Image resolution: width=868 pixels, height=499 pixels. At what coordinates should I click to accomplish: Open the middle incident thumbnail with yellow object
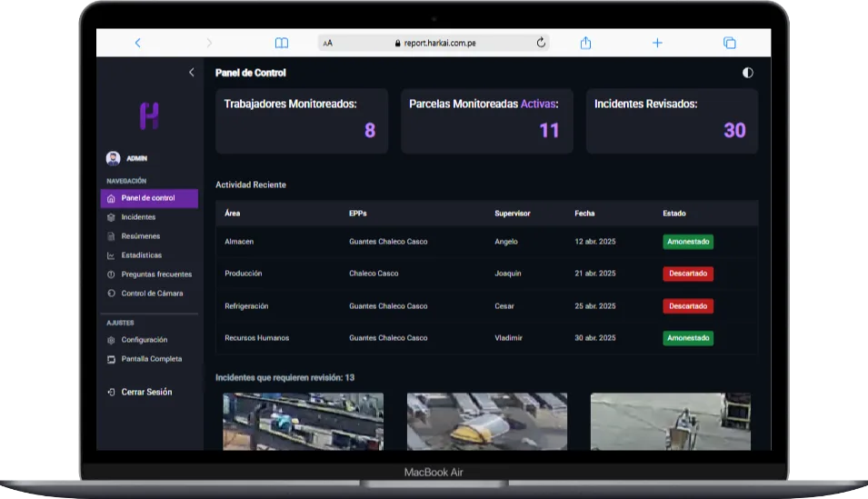(x=487, y=422)
